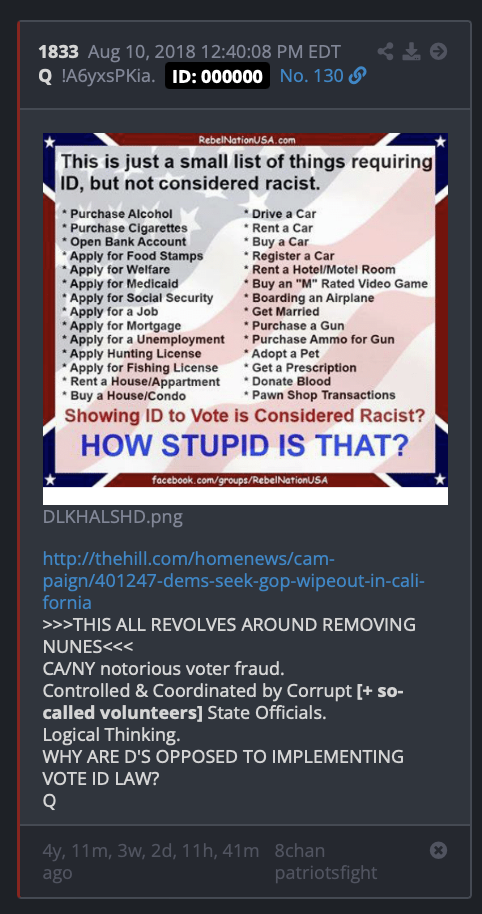The height and width of the screenshot is (914, 482).
Task: Click the download icon for post 1833
Action: click(x=411, y=52)
